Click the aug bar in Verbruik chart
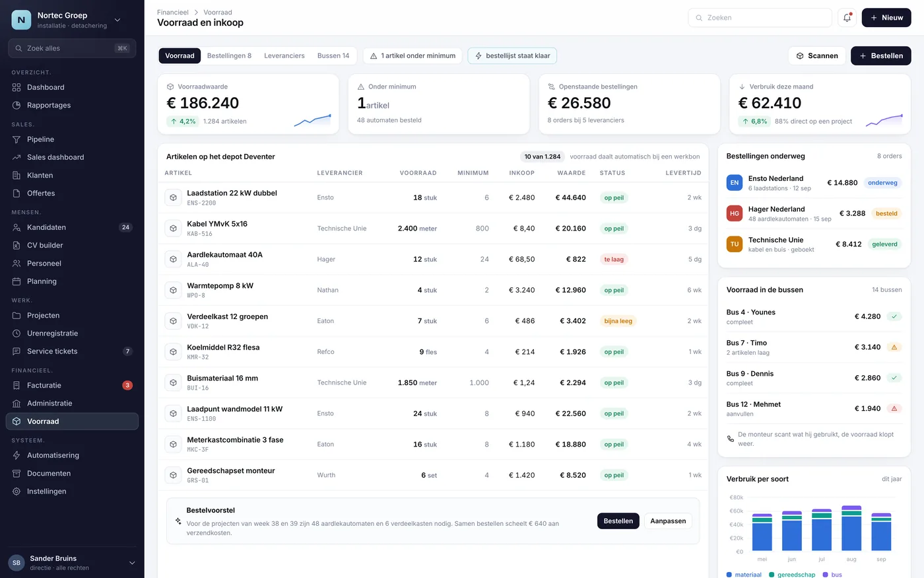Image resolution: width=924 pixels, height=578 pixels. tap(851, 528)
